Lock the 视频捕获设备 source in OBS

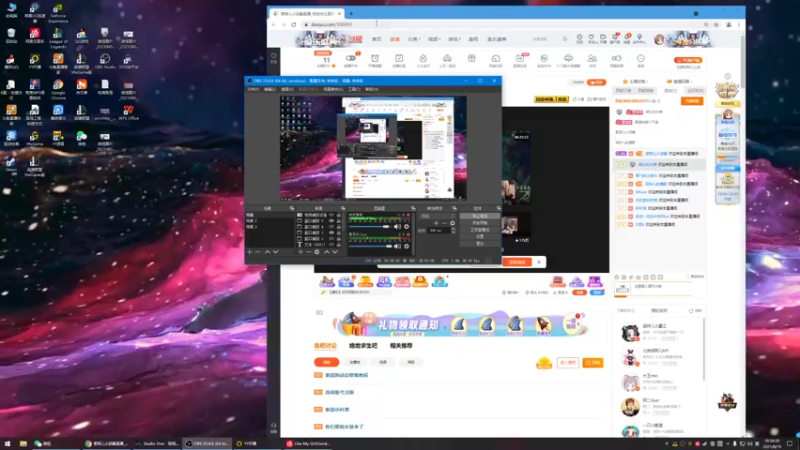point(339,215)
